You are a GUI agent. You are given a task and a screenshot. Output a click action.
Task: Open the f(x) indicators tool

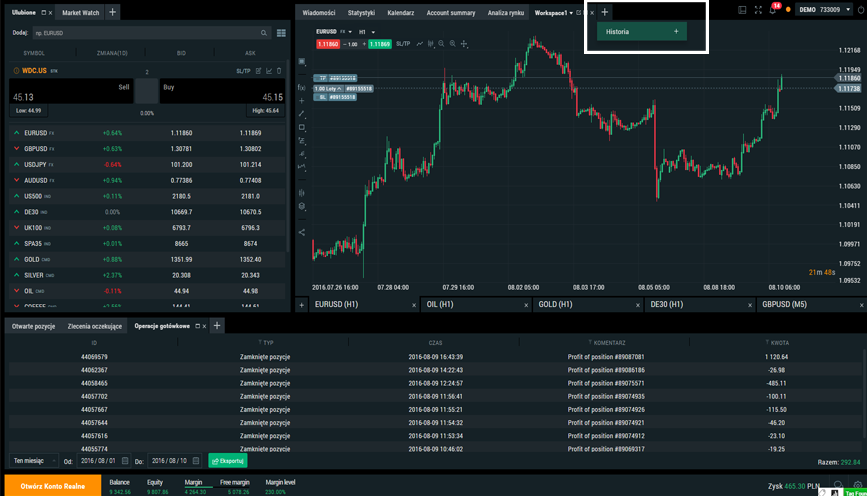pyautogui.click(x=302, y=88)
